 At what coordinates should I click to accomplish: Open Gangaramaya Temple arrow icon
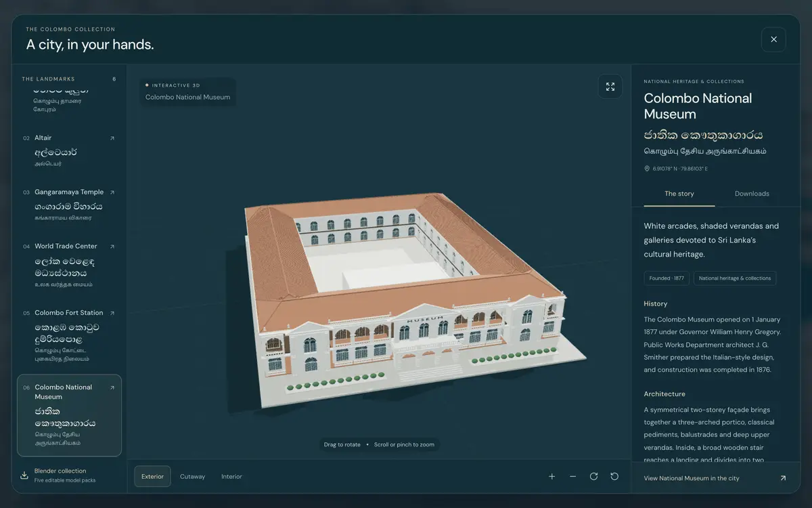[112, 192]
